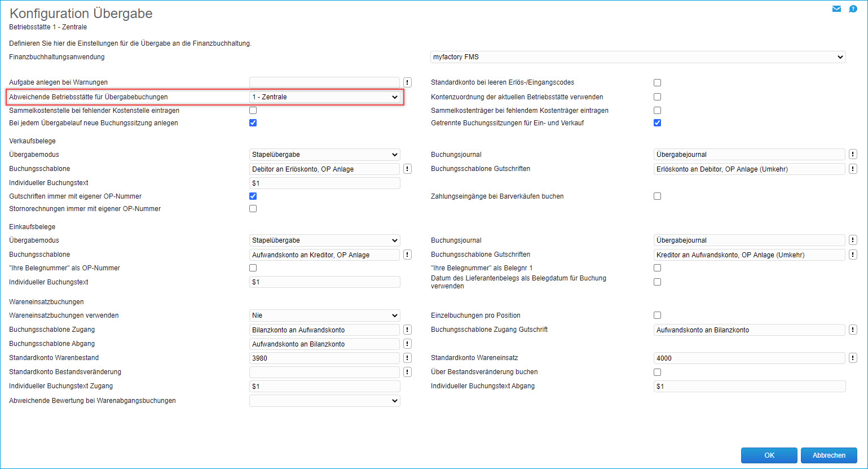Open Verkaufsbelege Übergabemodus dropdown
This screenshot has height=469, width=868.
[x=325, y=155]
